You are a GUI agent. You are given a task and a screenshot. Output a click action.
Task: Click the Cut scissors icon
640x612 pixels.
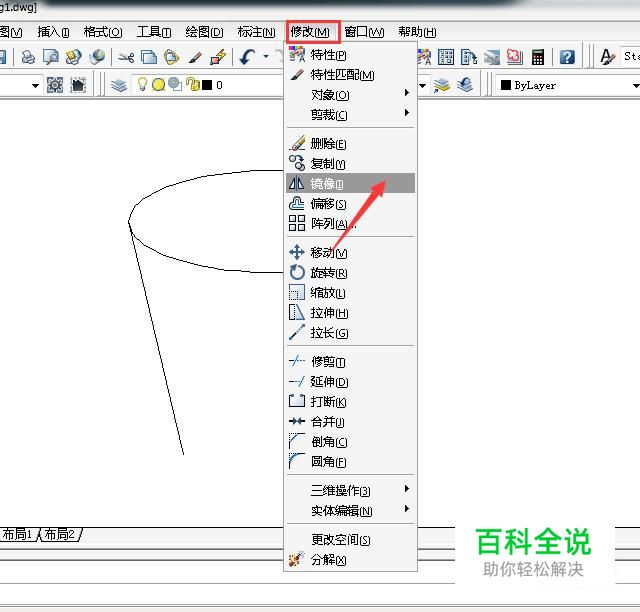[126, 58]
